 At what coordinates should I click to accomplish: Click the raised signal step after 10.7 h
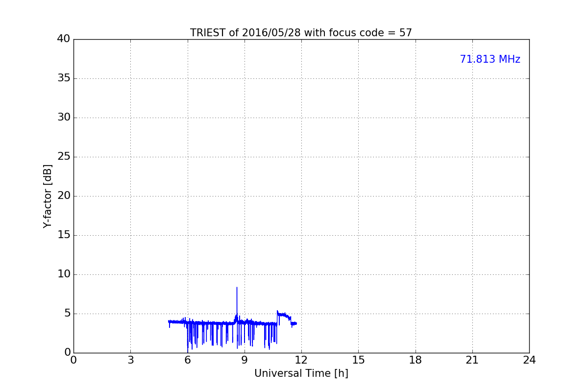point(284,315)
